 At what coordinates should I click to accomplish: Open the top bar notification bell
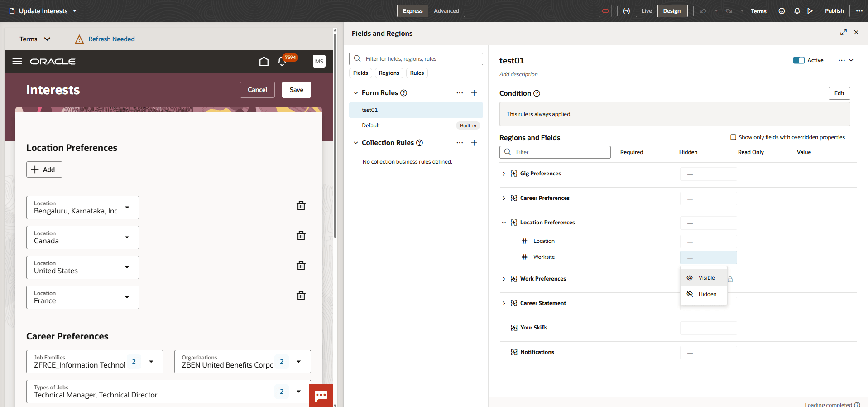[797, 11]
